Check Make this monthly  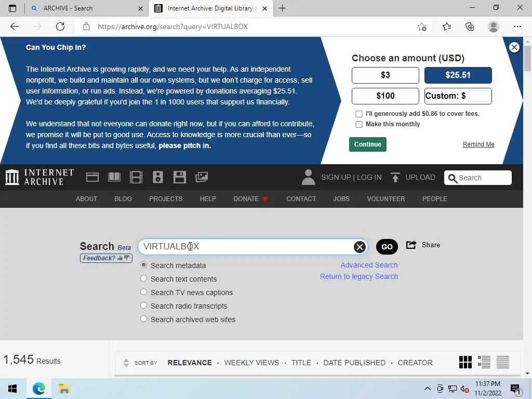358,125
